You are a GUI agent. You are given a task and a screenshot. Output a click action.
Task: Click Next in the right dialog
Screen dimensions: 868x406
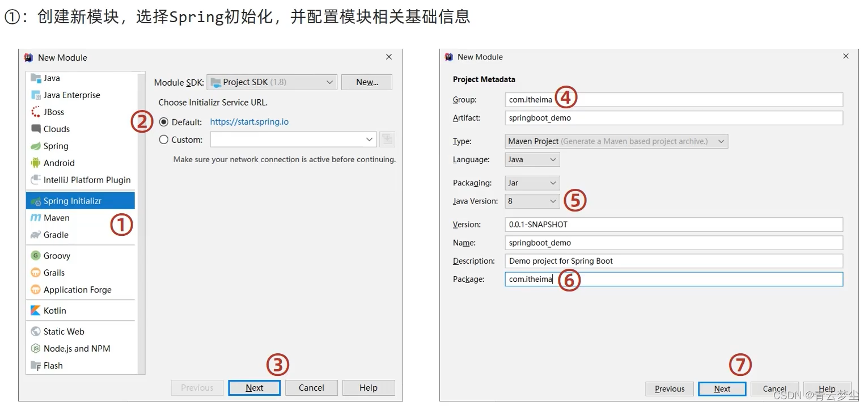pyautogui.click(x=722, y=389)
